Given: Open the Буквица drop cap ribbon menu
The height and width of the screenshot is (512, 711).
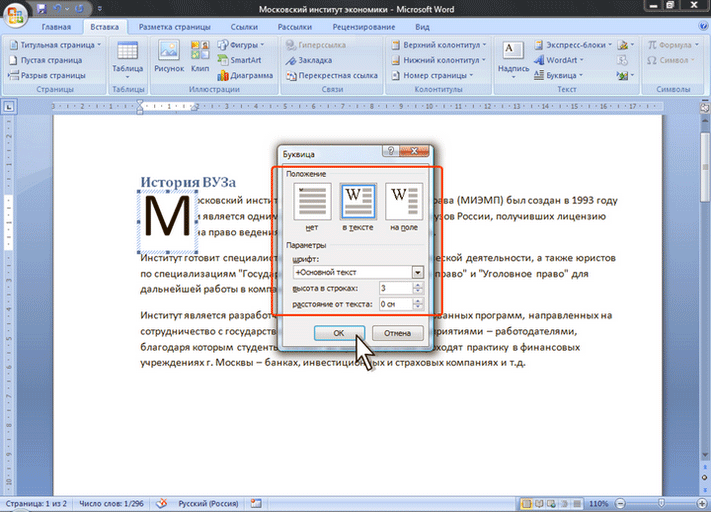Looking at the screenshot, I should pos(558,75).
